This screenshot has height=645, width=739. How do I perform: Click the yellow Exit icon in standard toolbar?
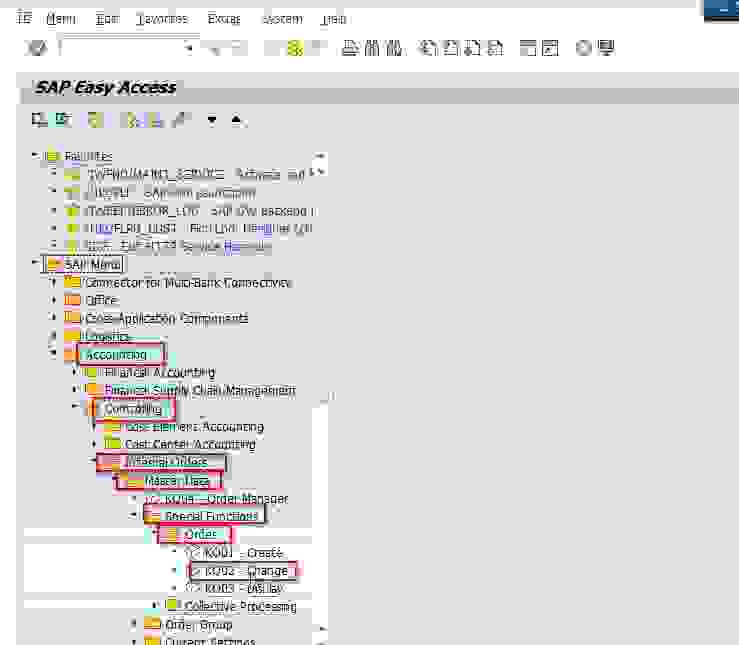(x=296, y=48)
